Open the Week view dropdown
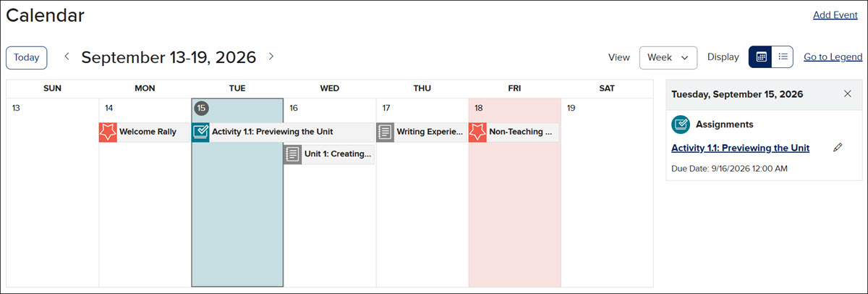868x294 pixels. [x=668, y=57]
